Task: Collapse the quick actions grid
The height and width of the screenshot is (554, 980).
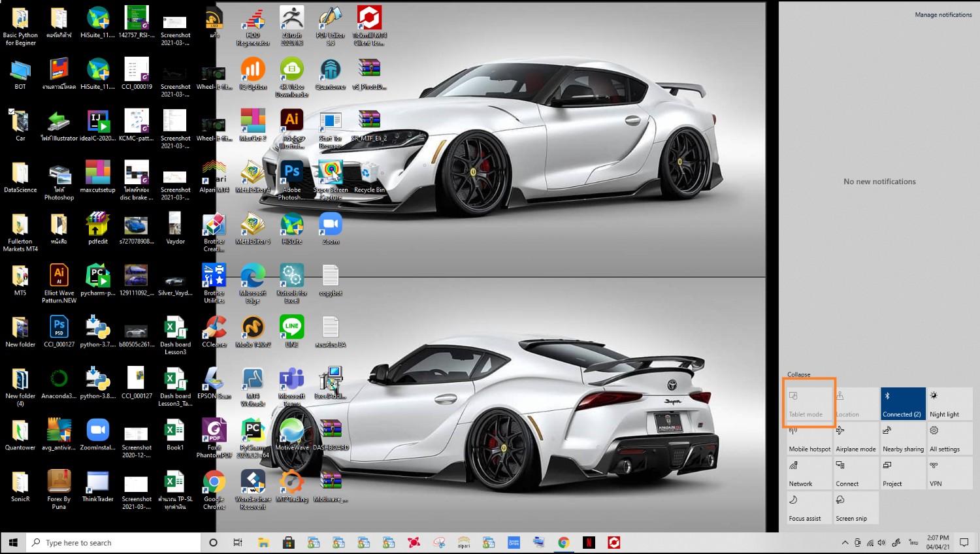Action: 798,374
